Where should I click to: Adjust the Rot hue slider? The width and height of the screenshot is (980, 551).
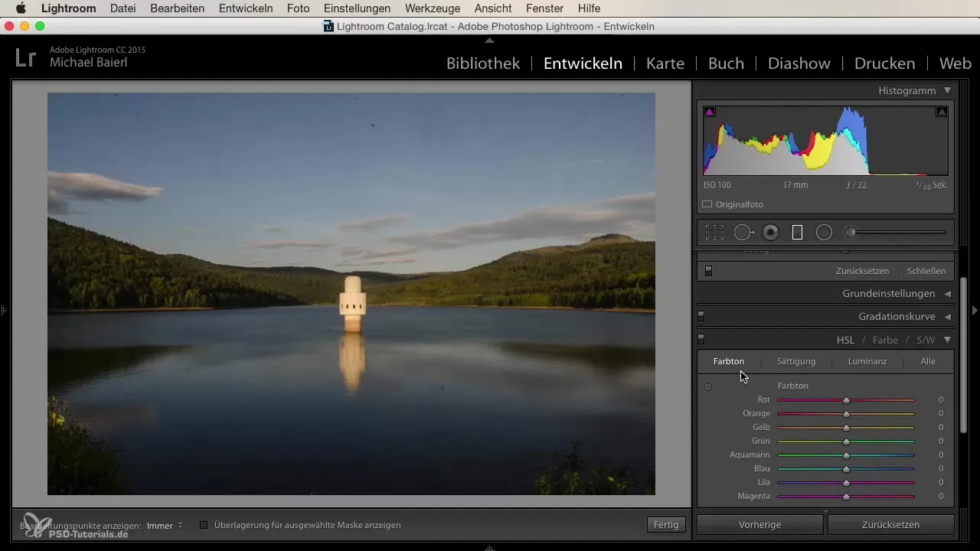point(846,400)
